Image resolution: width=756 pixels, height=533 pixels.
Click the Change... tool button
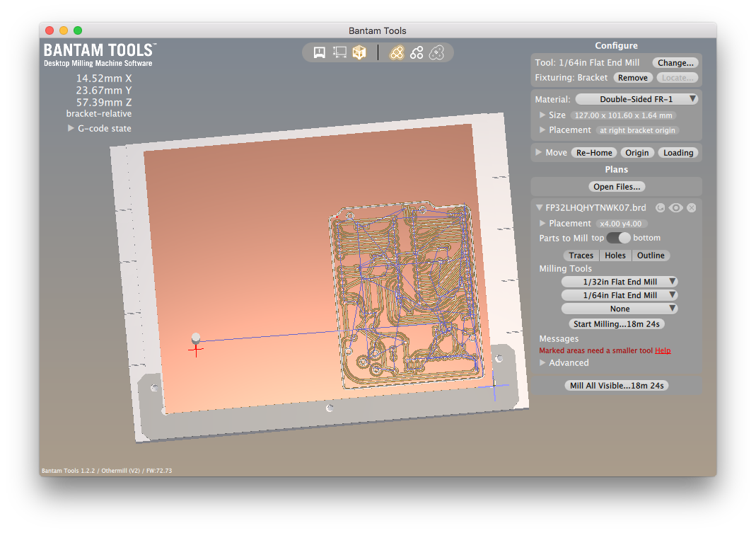coord(675,63)
